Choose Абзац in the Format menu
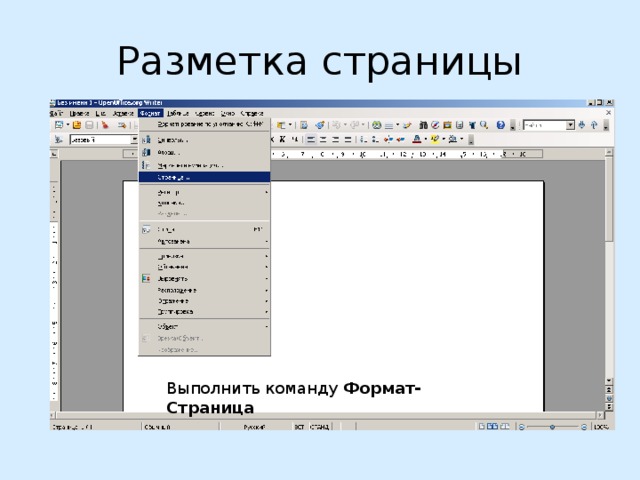 [x=204, y=153]
